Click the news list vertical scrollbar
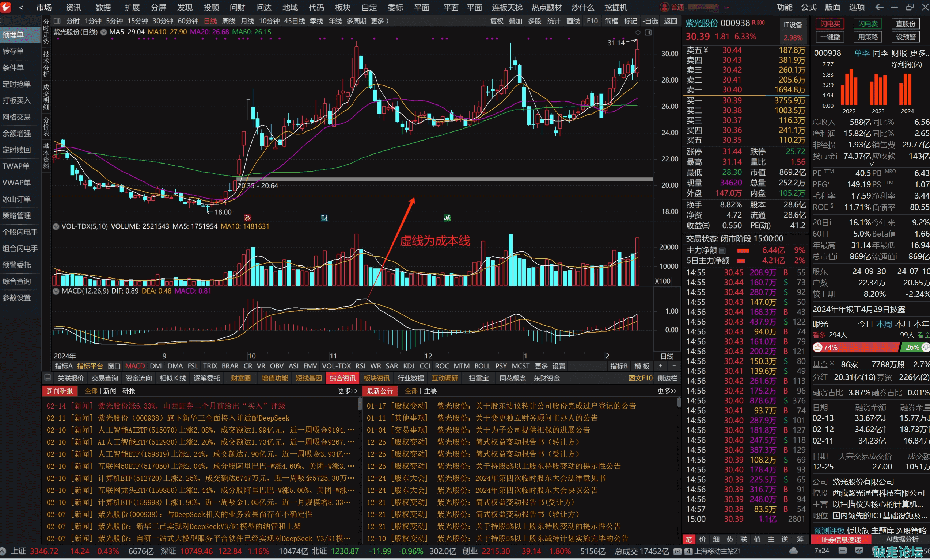Screen dimensions: 930x560 pos(360,404)
